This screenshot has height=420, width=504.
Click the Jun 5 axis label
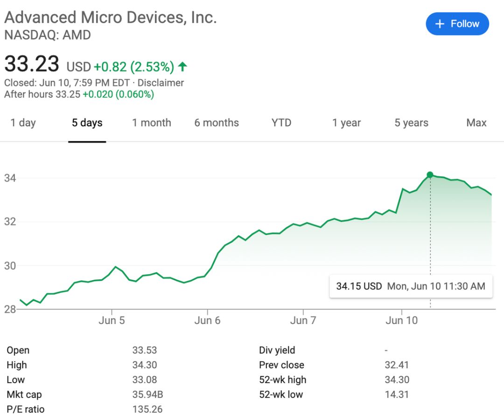112,321
